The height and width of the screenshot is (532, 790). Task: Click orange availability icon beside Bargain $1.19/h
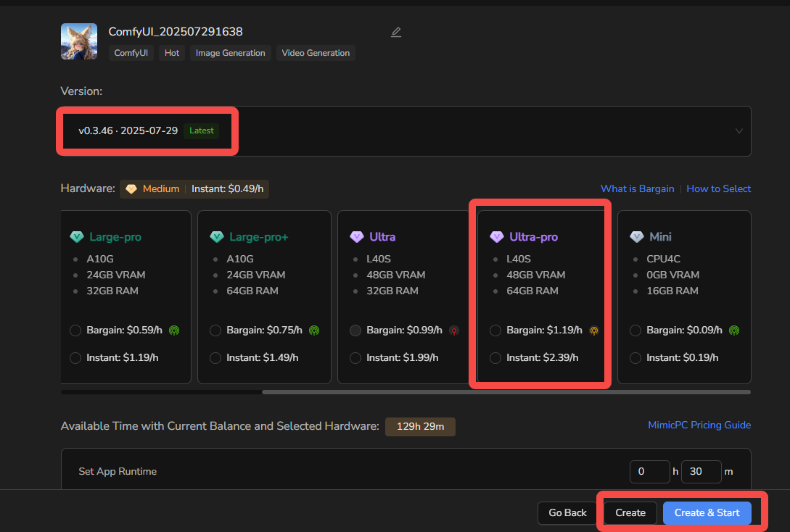tap(594, 331)
